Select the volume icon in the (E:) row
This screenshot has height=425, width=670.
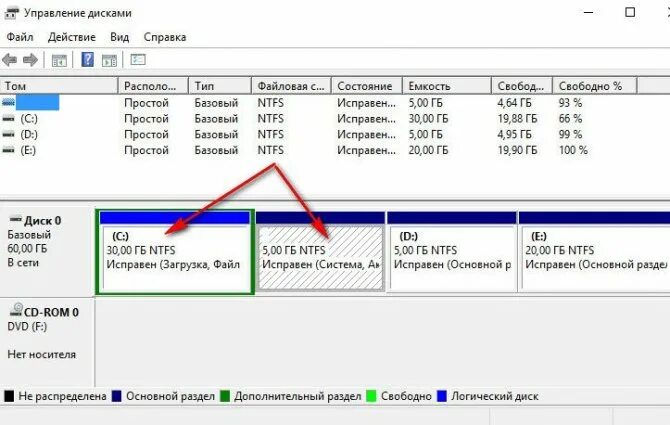[9, 150]
